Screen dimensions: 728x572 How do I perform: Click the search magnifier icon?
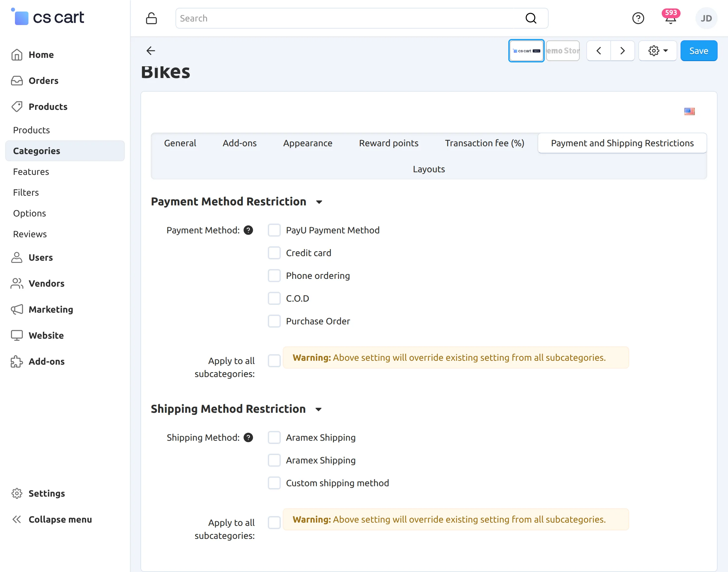pos(531,18)
